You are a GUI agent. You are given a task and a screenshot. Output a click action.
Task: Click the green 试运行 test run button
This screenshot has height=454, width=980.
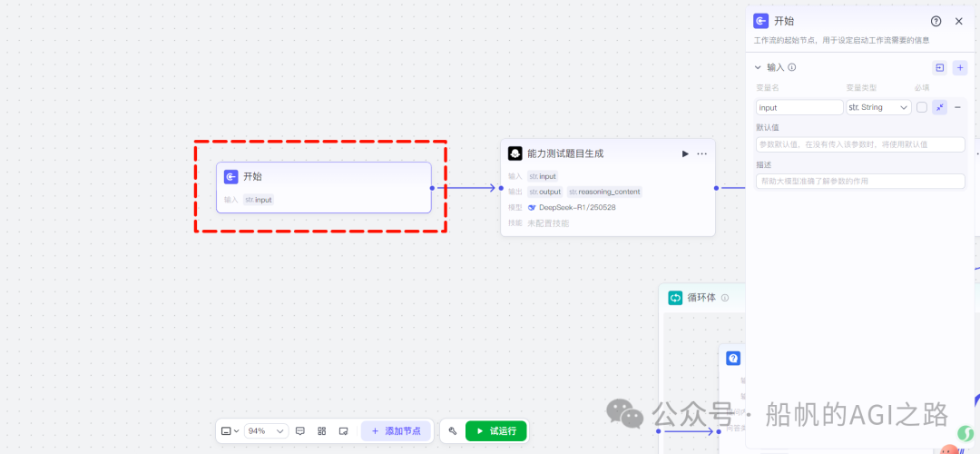[x=496, y=431]
